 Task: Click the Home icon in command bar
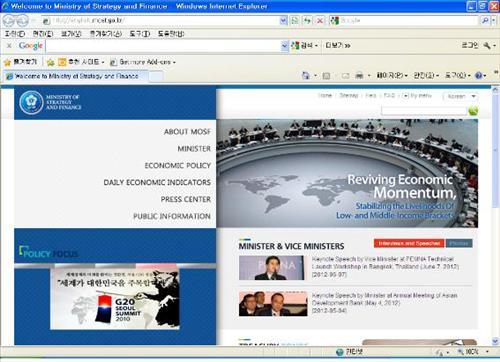click(306, 76)
